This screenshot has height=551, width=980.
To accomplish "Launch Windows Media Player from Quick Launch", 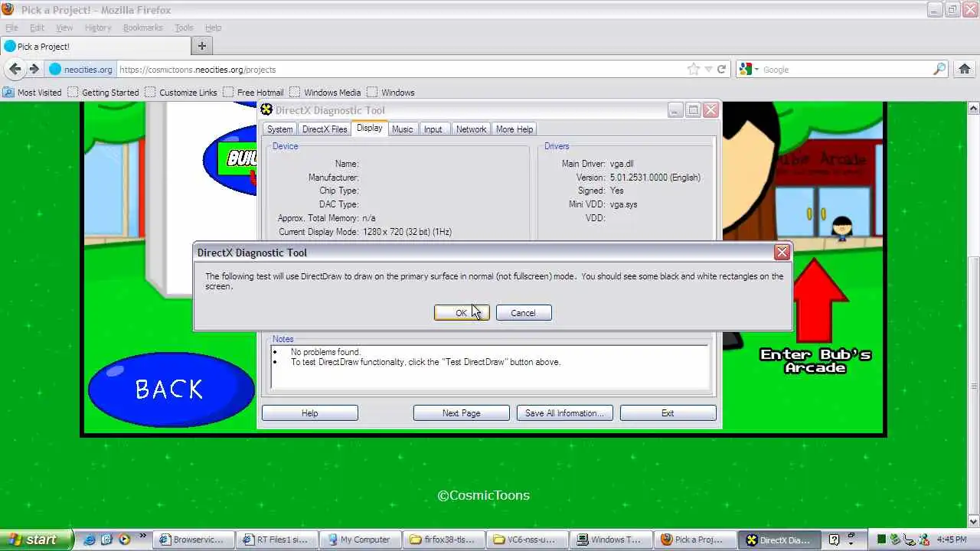I will (123, 540).
